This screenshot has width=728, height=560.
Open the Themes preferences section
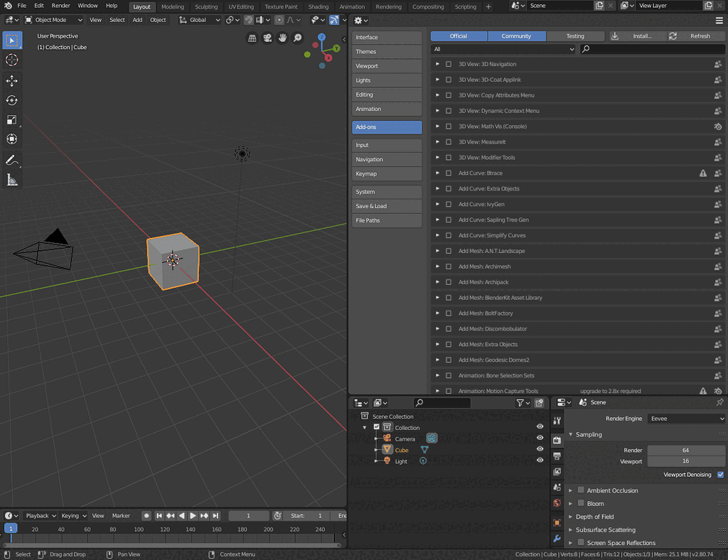[x=387, y=51]
